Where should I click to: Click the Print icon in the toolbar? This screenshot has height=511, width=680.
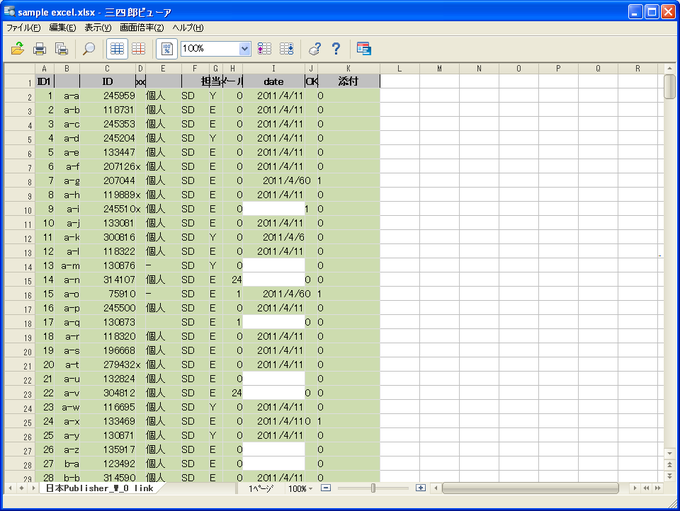click(x=39, y=49)
